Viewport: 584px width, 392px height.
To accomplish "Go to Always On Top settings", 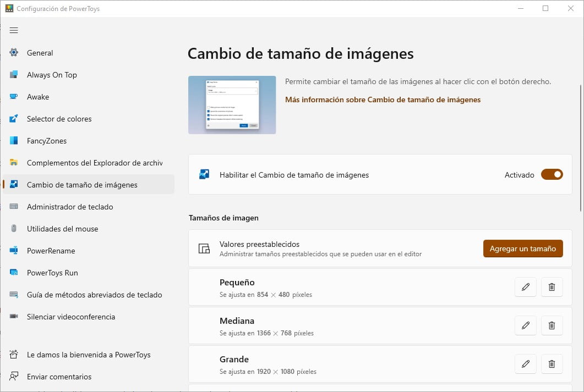I will (x=89, y=75).
